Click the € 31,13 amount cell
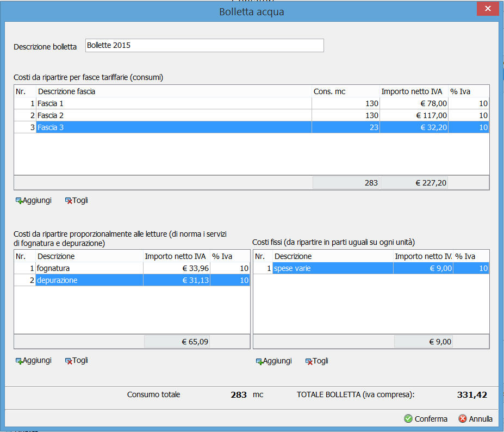504x432 pixels. coord(177,280)
